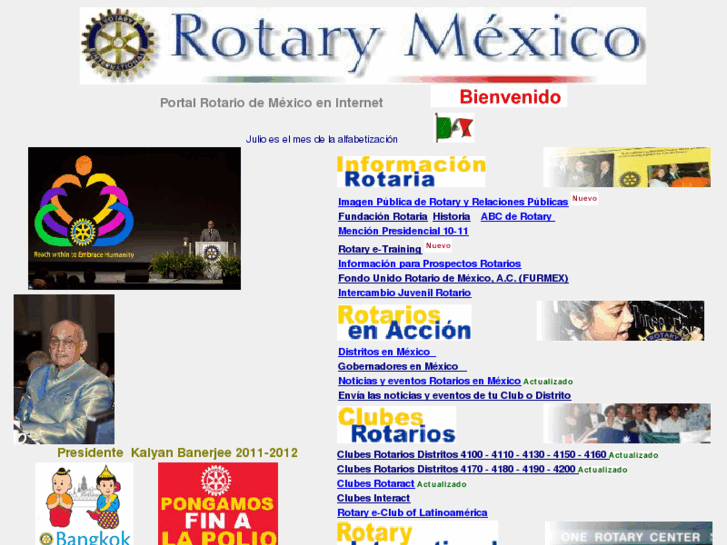Click the Nuevo tag beside Imagen Pública
This screenshot has width=727, height=545.
pyautogui.click(x=584, y=198)
